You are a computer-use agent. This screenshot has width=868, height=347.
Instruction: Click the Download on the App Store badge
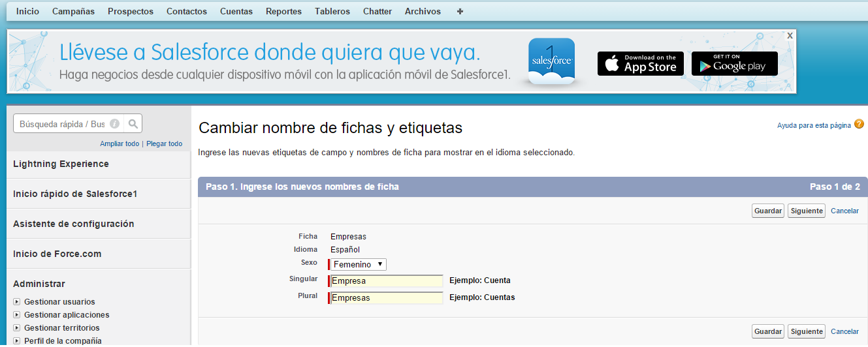coord(640,63)
